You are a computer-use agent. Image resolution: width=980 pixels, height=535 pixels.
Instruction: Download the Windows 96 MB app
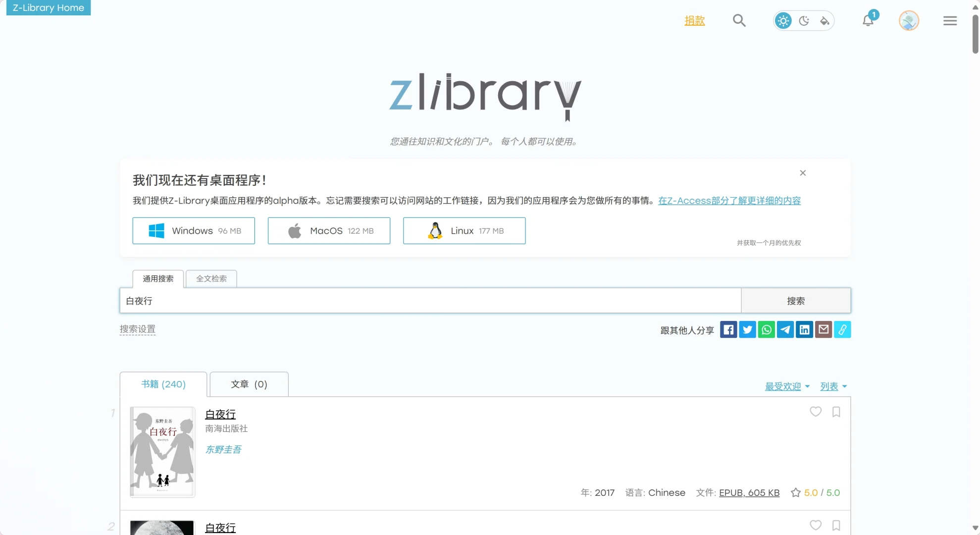pos(194,231)
